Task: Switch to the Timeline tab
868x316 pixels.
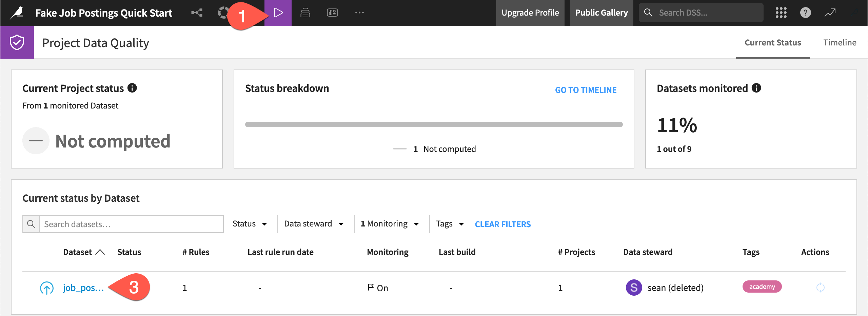Action: (840, 42)
